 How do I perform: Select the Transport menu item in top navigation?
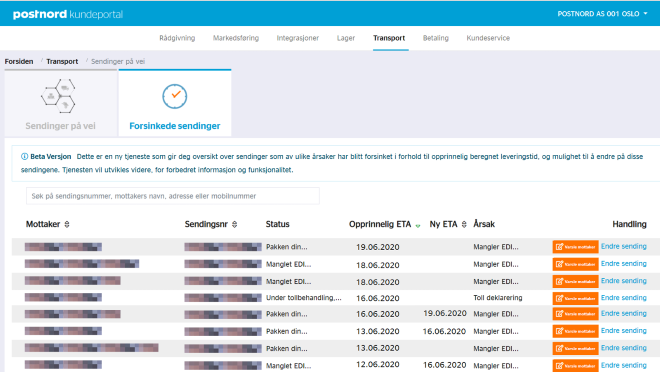[x=389, y=38]
